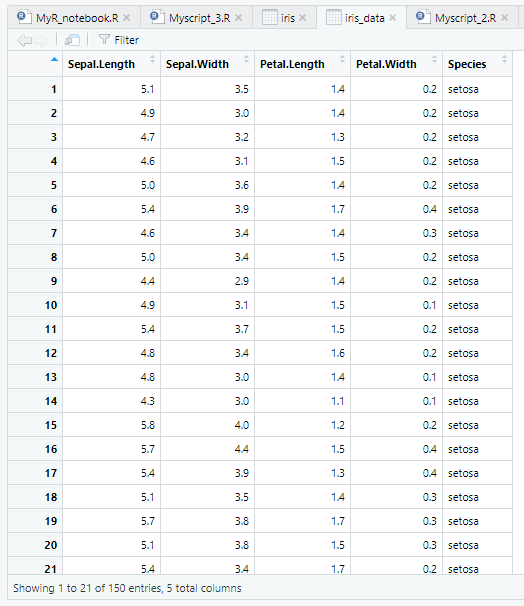The image size is (524, 606).
Task: Sort by Petal.Width column arrows
Action: [x=434, y=59]
